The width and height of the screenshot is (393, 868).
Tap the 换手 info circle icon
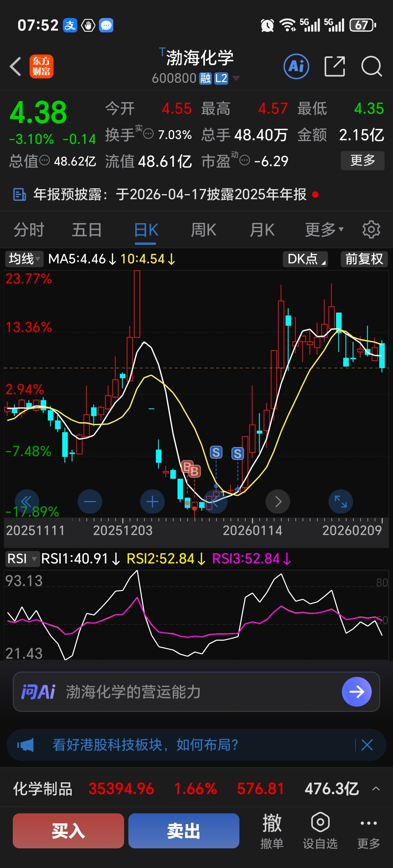[148, 134]
